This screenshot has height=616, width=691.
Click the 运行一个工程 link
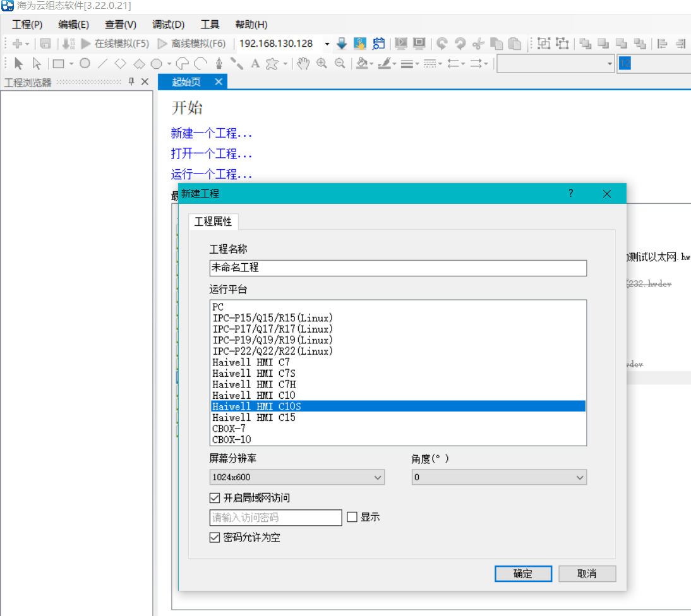point(212,174)
